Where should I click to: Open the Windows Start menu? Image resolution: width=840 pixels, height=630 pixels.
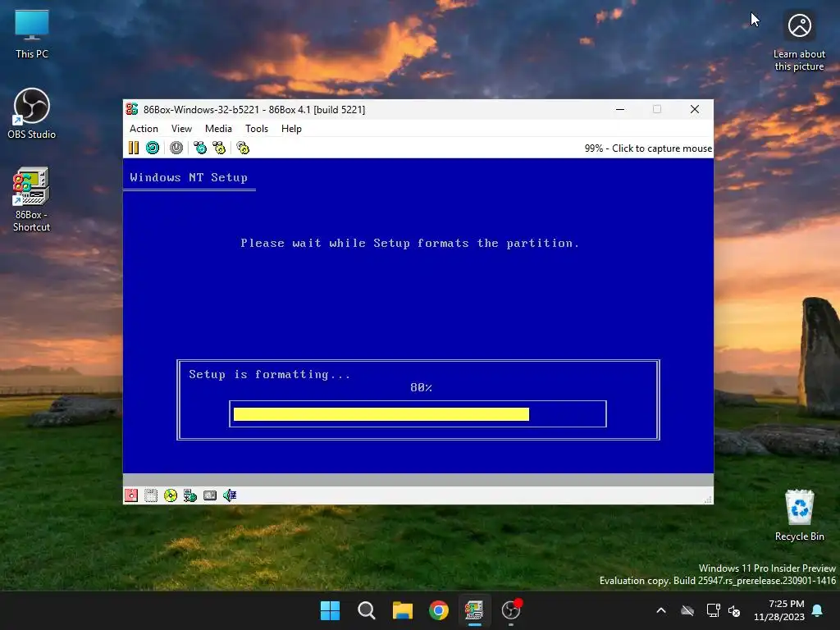[330, 610]
